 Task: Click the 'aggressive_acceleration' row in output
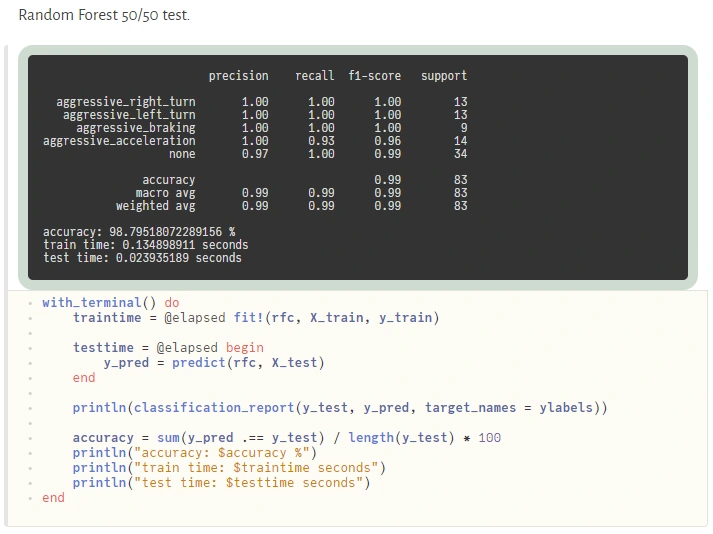click(255, 141)
